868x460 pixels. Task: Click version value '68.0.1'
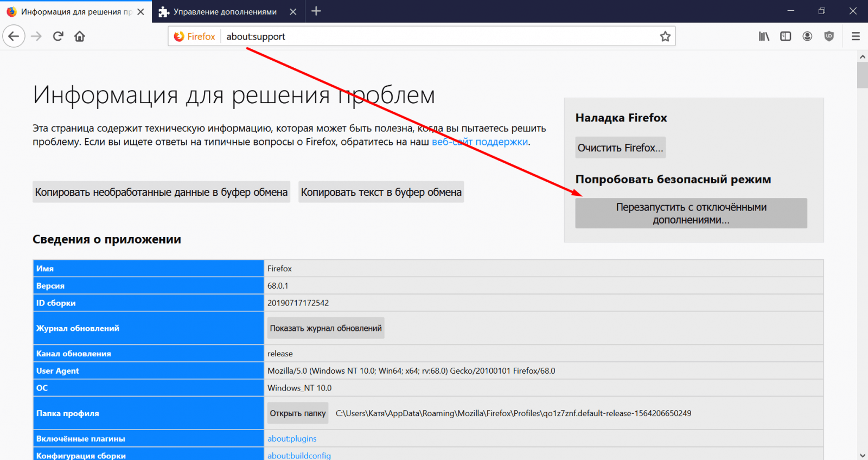pyautogui.click(x=278, y=286)
